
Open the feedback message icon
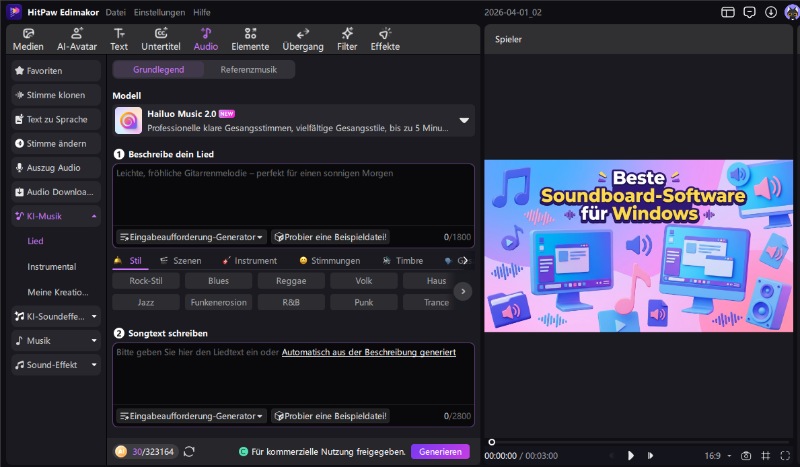coord(749,12)
